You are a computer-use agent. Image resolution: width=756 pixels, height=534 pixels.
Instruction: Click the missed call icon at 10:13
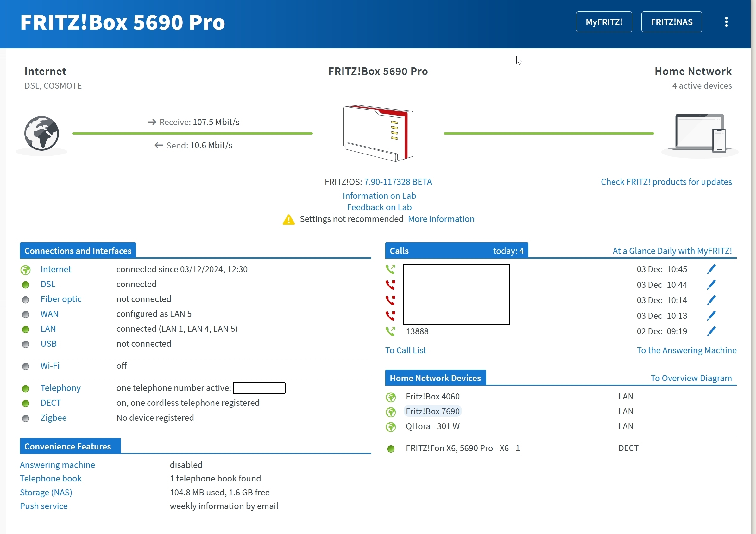coord(391,316)
